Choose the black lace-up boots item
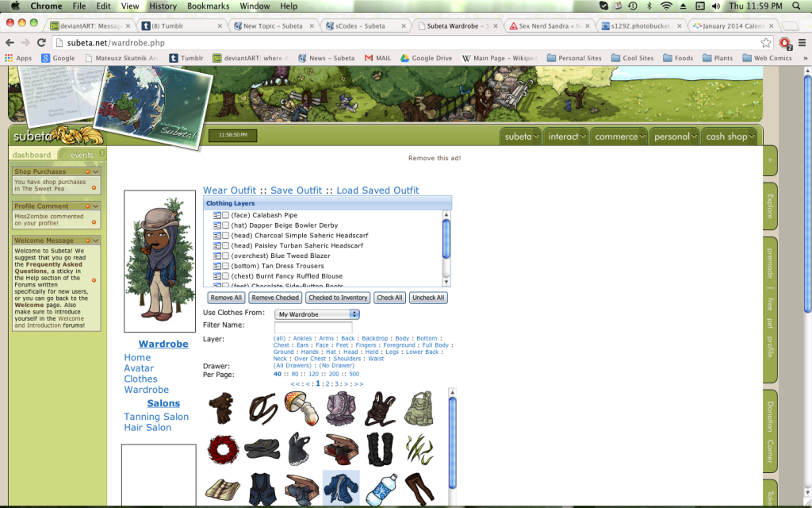Viewport: 812px width, 508px height. 379,449
